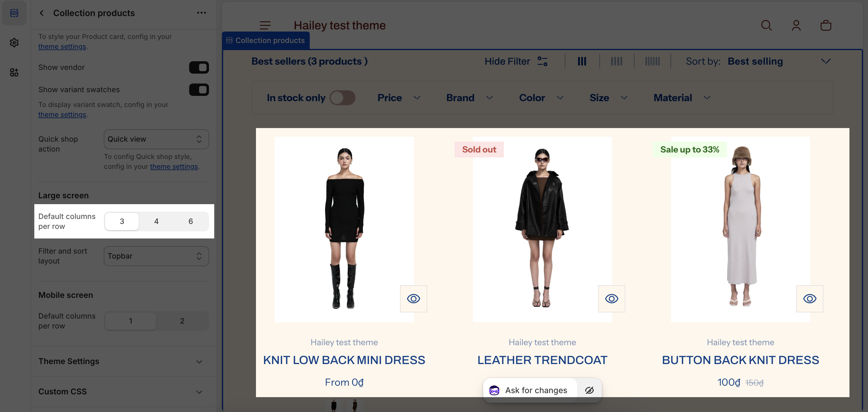Open the hamburger menu in store header
868x412 pixels.
pos(265,25)
